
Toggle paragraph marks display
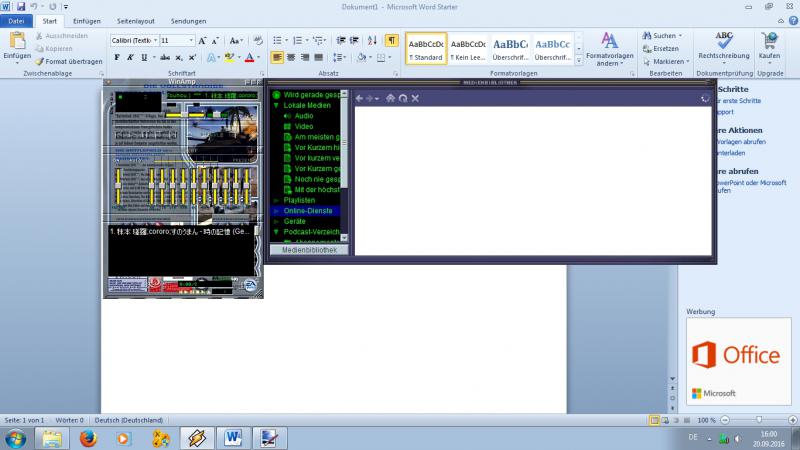[x=391, y=40]
